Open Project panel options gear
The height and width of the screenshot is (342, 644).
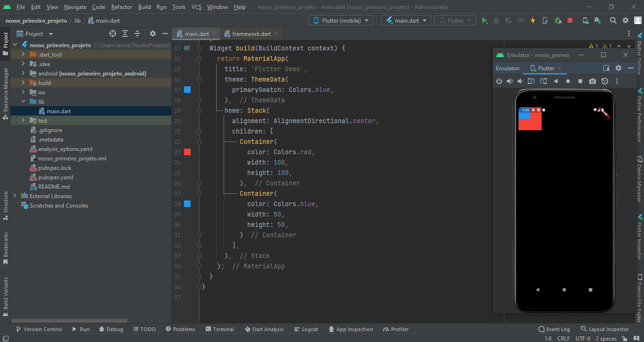(x=153, y=33)
